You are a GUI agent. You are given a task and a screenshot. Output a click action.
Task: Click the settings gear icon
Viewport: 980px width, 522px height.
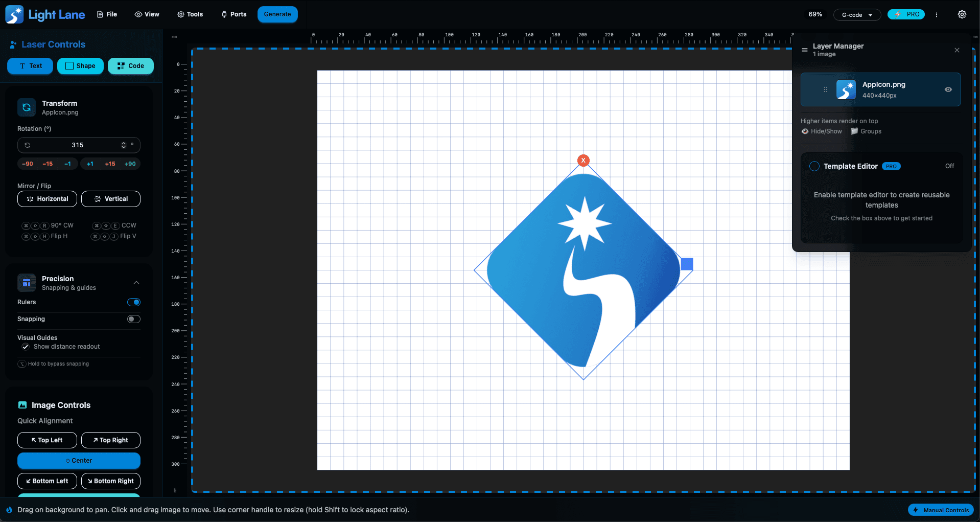962,14
